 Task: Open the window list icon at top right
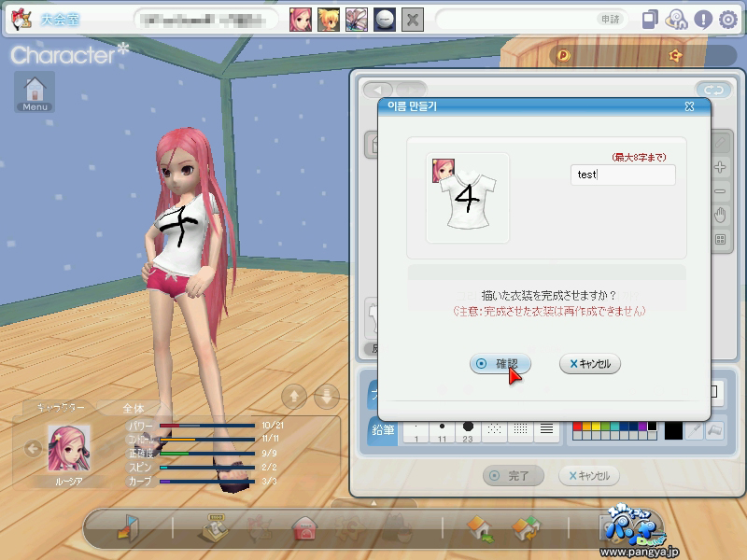(x=650, y=20)
